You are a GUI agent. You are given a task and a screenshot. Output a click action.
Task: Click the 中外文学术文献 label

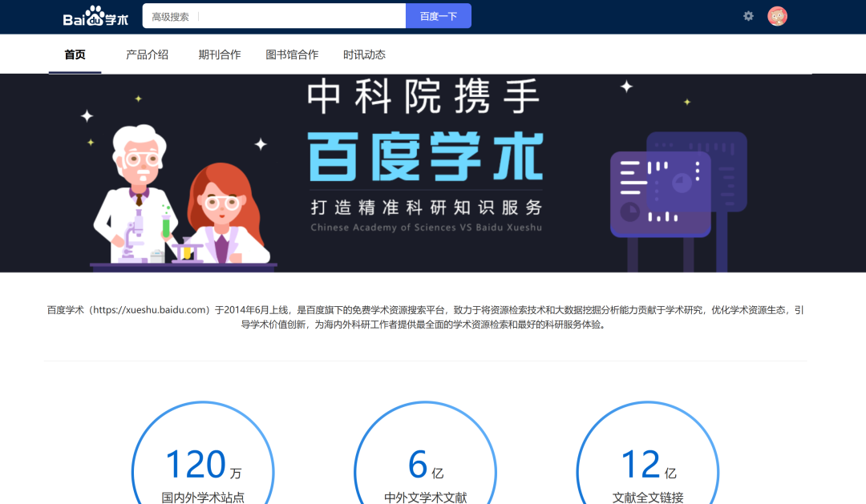(425, 498)
